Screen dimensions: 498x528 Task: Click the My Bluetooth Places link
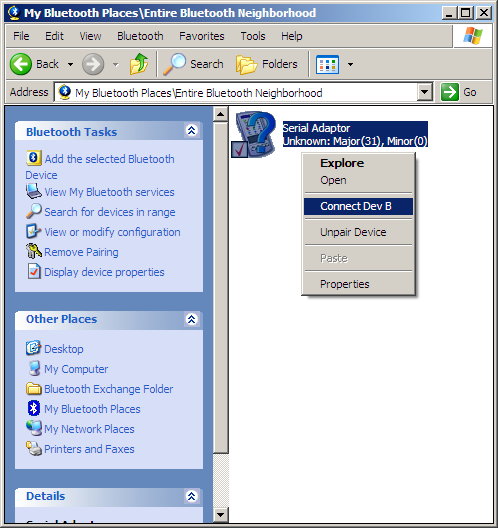point(92,409)
